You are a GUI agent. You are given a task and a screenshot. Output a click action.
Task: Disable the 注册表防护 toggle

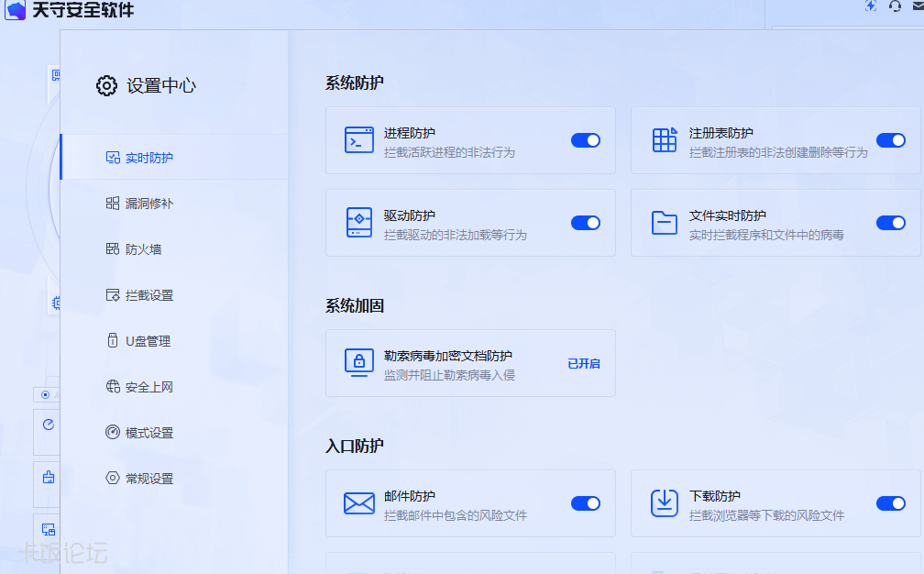(890, 140)
